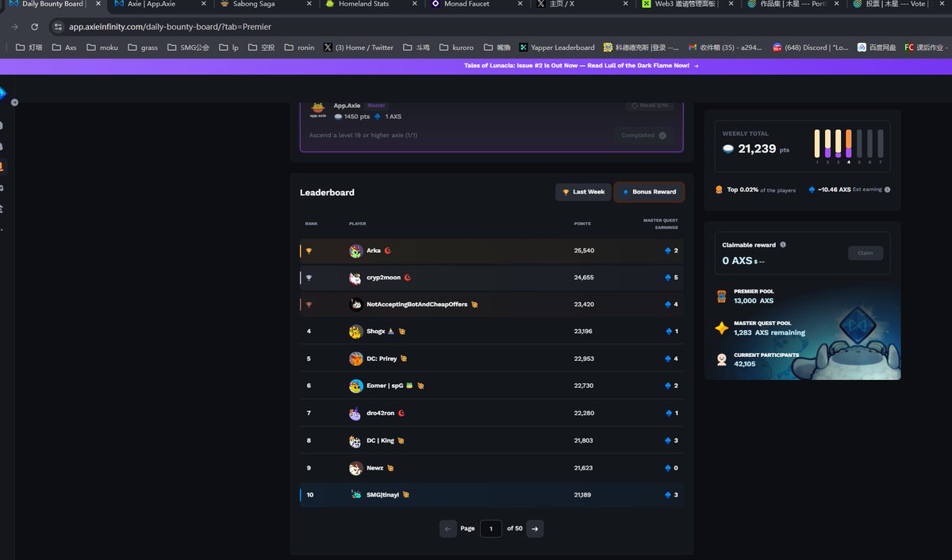The height and width of the screenshot is (560, 952).
Task: Open the lp bookmark folder
Action: 228,48
